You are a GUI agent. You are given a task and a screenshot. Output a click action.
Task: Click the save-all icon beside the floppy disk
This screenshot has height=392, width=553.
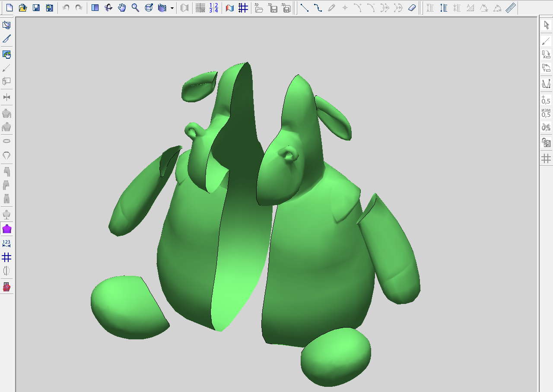click(x=49, y=8)
